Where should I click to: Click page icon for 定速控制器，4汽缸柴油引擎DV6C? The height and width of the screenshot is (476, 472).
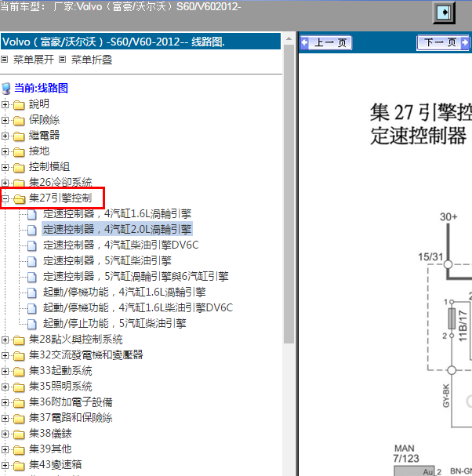[x=31, y=245]
